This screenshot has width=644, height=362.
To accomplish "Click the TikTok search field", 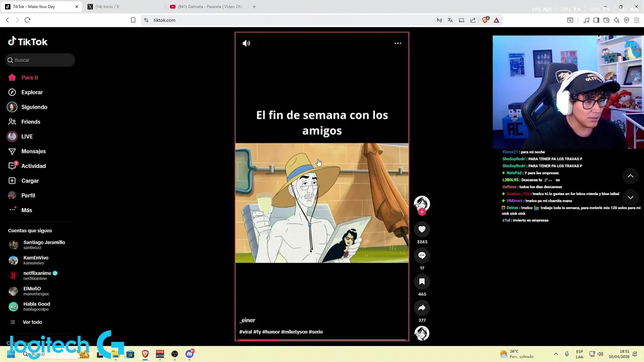I will [40, 60].
